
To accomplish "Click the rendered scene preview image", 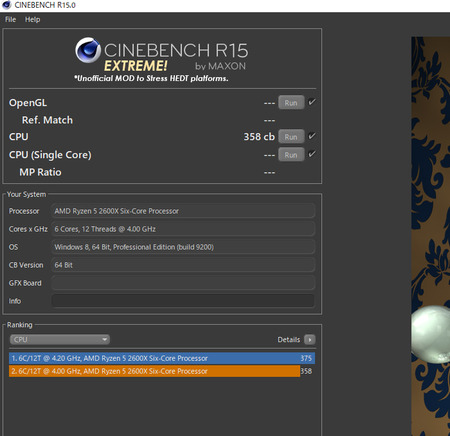I will (431, 236).
